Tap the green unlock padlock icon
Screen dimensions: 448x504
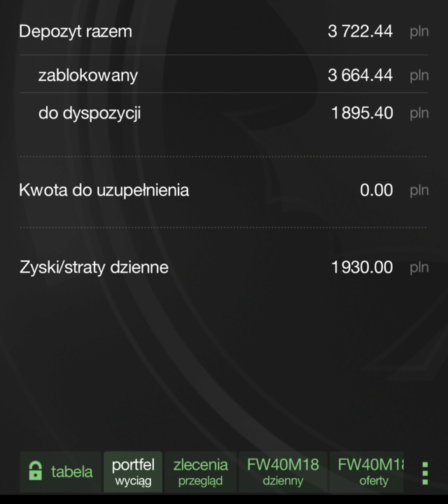coord(36,471)
